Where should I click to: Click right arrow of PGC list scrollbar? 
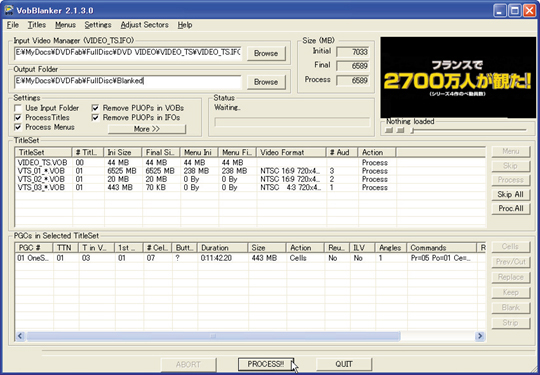pos(480,336)
